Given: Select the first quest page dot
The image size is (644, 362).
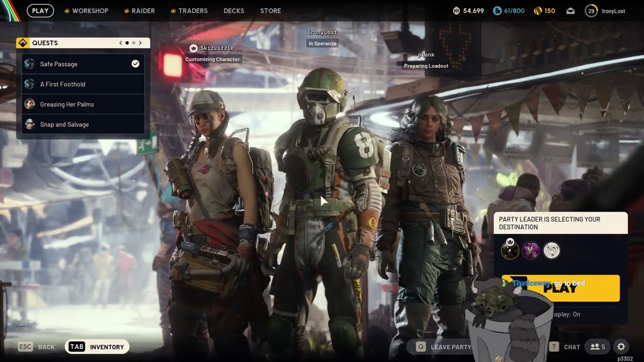Looking at the screenshot, I should point(127,43).
